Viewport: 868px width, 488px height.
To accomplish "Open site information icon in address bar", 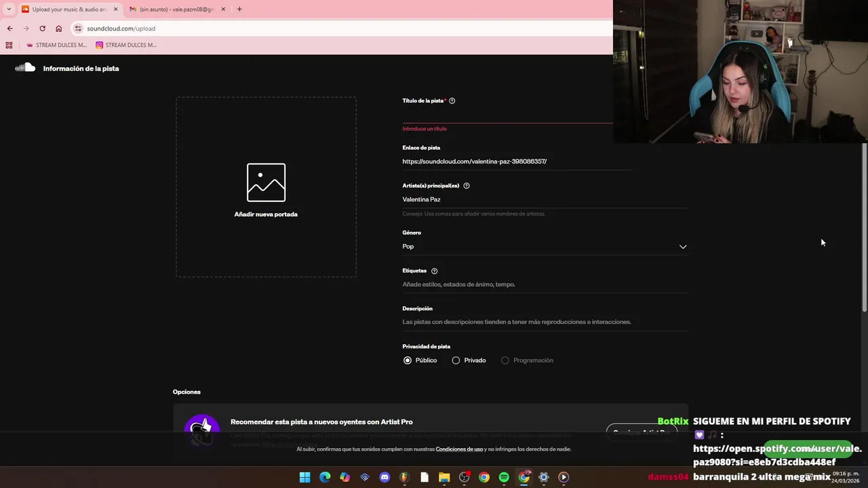I will point(78,28).
